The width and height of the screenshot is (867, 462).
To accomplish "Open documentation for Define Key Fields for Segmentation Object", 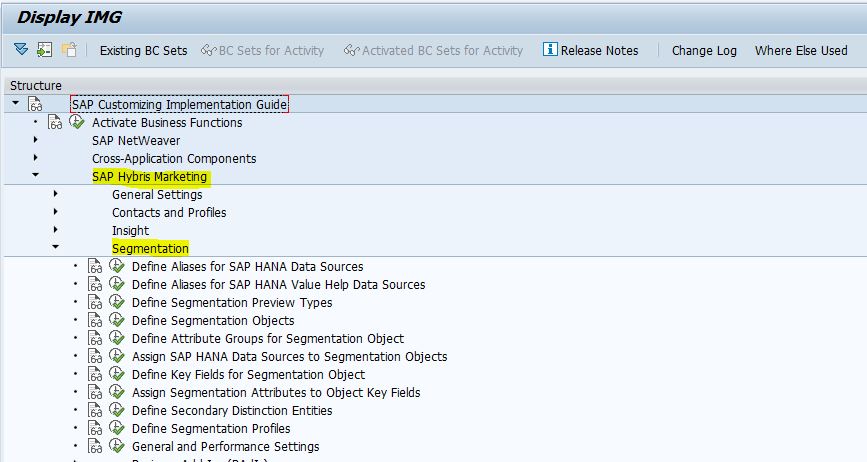I will coord(95,374).
